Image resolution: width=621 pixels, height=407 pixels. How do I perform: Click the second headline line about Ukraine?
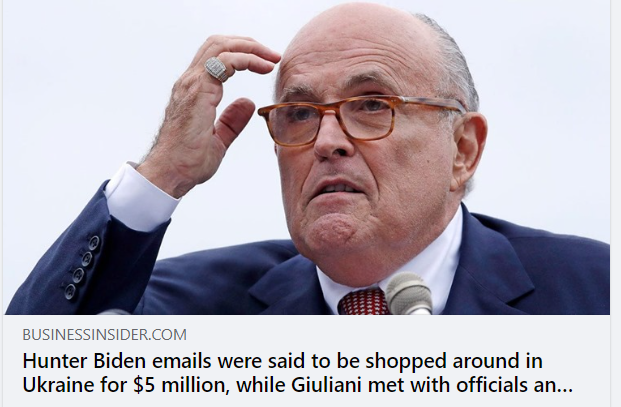tap(297, 385)
